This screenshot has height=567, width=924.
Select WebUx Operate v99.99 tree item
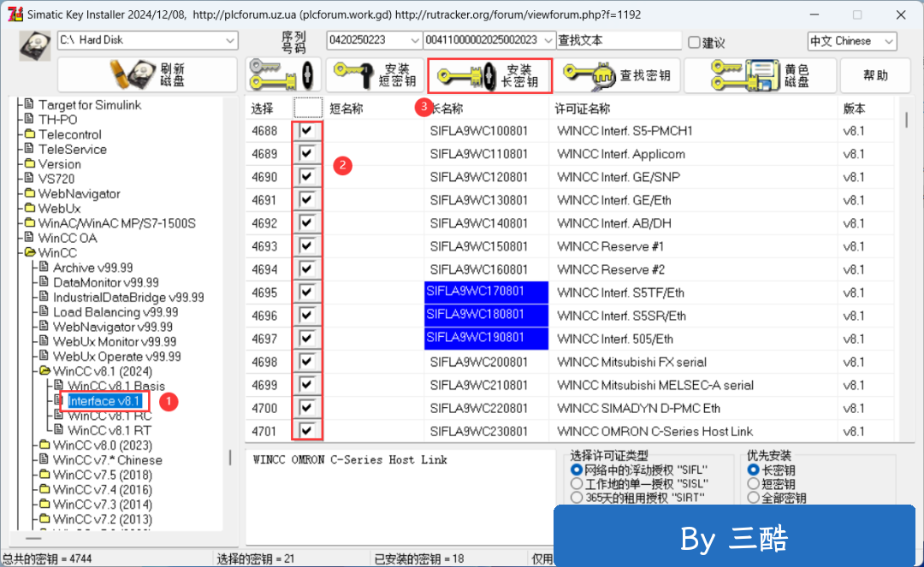pyautogui.click(x=116, y=357)
